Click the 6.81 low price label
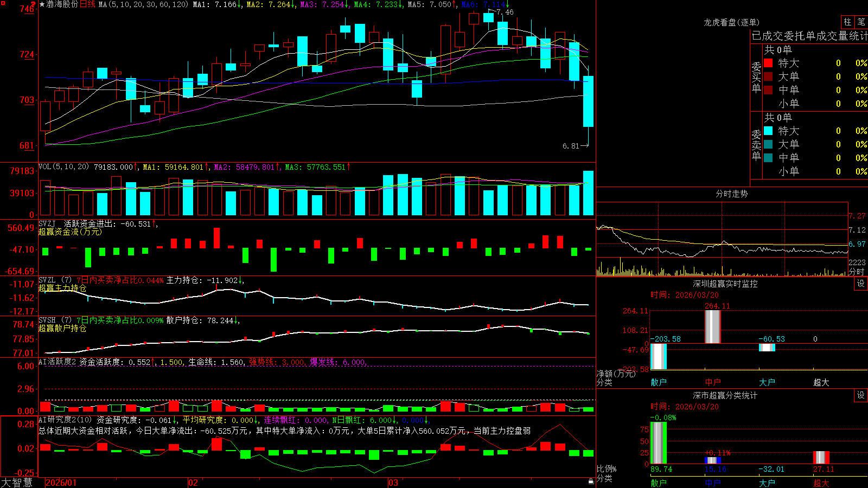This screenshot has height=488, width=868. coord(571,146)
